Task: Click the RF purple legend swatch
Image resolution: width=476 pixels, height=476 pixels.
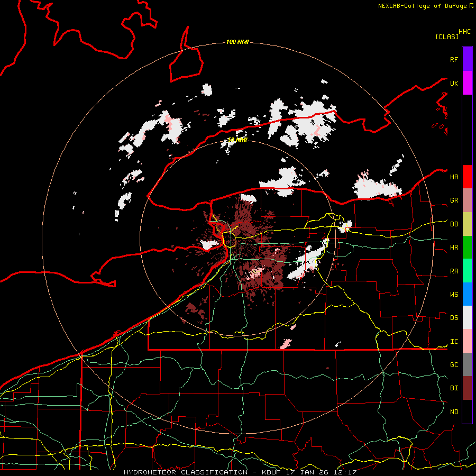Action: [467, 59]
